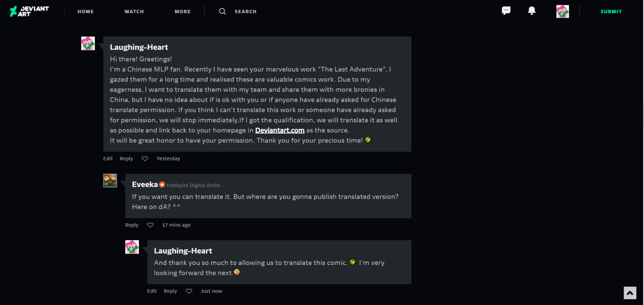The height and width of the screenshot is (305, 644).
Task: Edit the first Laughing-Heart comment
Action: 108,159
